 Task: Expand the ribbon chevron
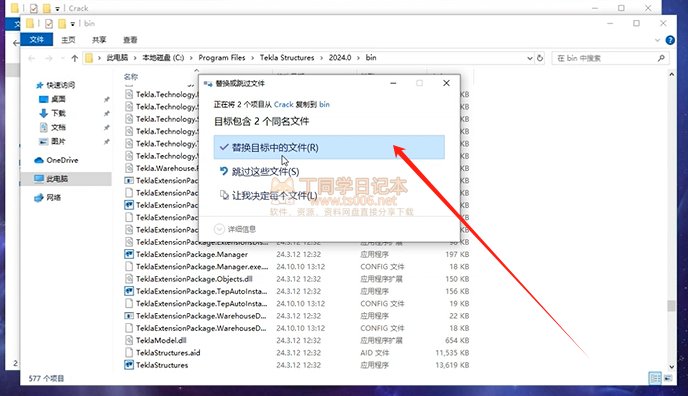click(x=657, y=40)
